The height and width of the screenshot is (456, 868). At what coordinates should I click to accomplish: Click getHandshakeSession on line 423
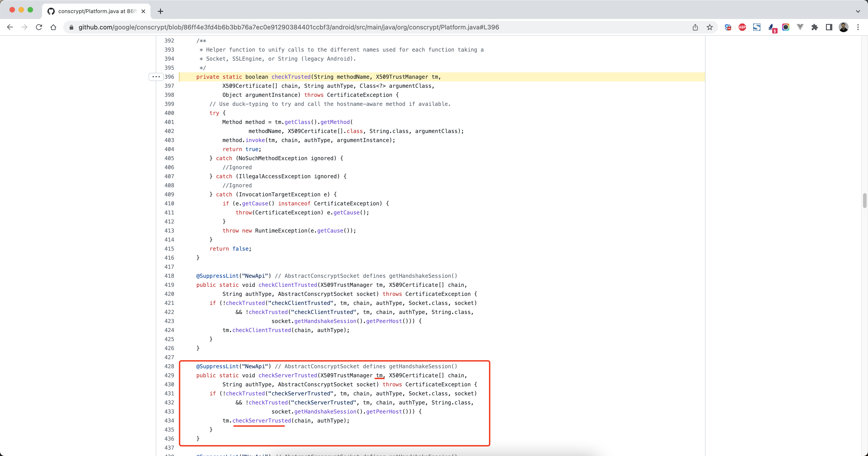pos(325,321)
